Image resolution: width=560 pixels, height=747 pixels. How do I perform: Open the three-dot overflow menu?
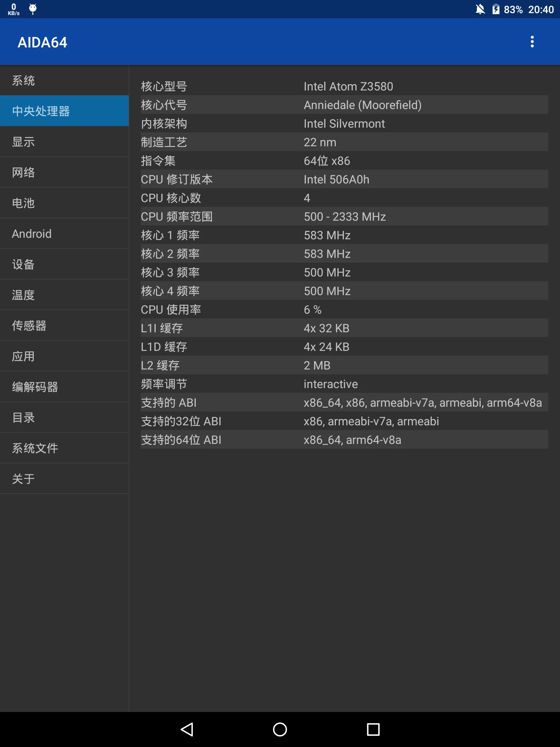click(532, 42)
